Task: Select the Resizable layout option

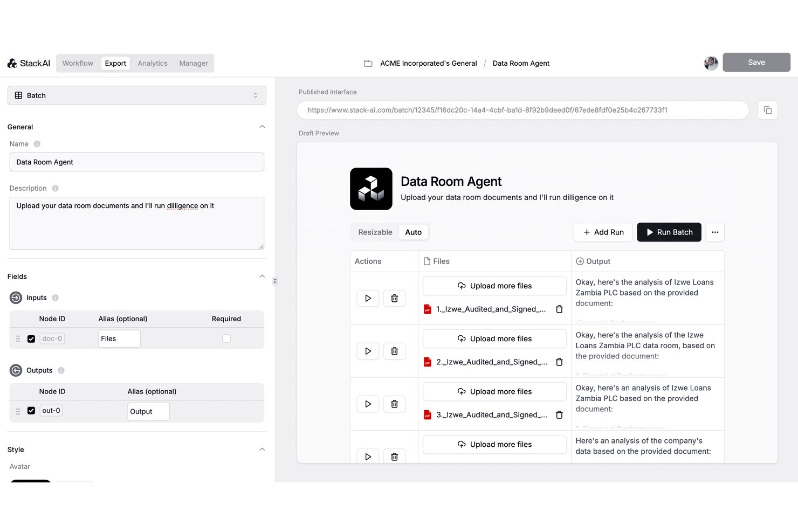Action: pos(375,232)
